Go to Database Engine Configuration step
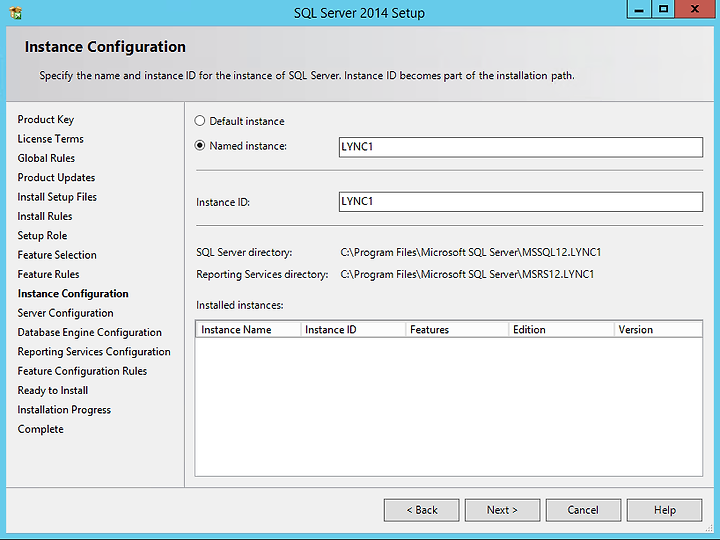Image resolution: width=720 pixels, height=540 pixels. tap(90, 332)
